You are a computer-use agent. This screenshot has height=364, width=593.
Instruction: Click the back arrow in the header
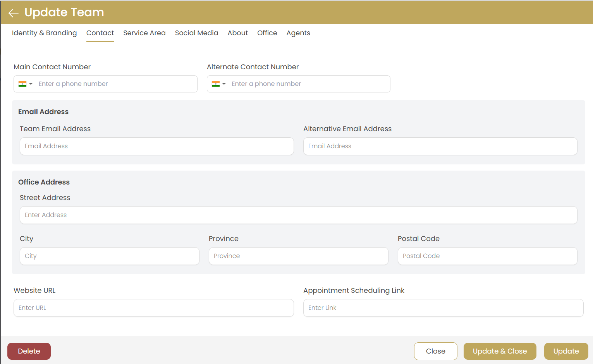[x=13, y=12]
